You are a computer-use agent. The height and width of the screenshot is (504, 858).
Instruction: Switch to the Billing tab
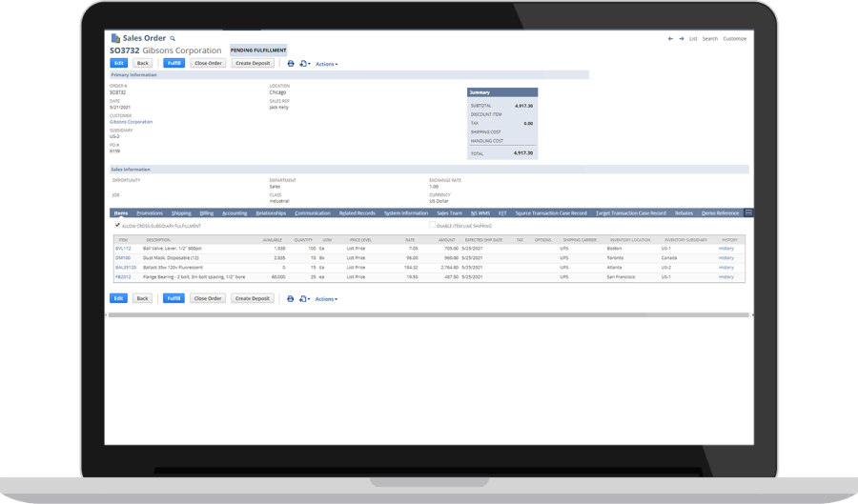206,213
